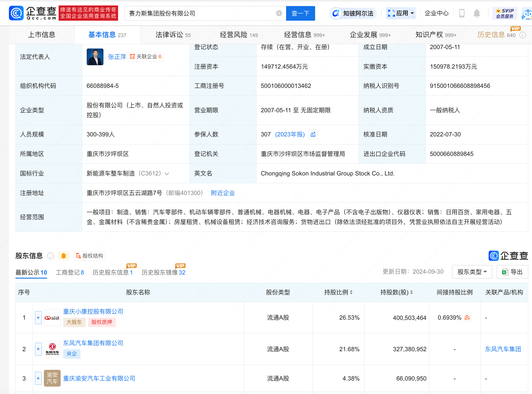Viewport: 532px width, 394px height.
Task: Switch to the 工商登记 tab
Action: coord(70,272)
